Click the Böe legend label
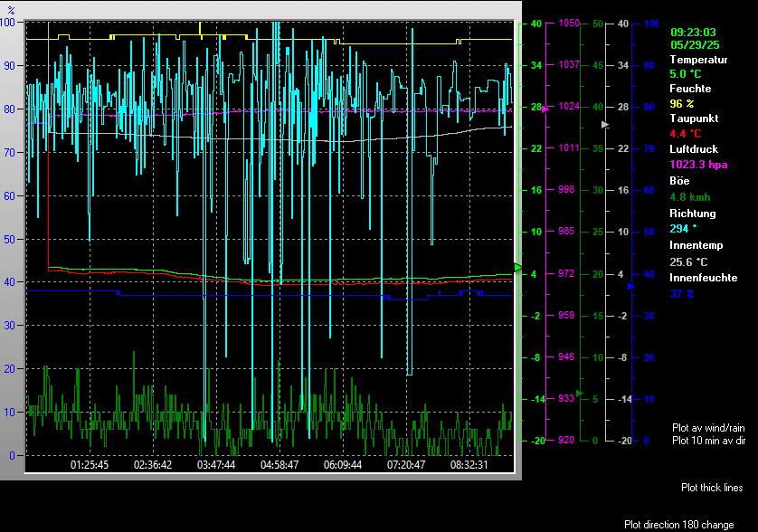This screenshot has height=532, width=758. coord(680,181)
